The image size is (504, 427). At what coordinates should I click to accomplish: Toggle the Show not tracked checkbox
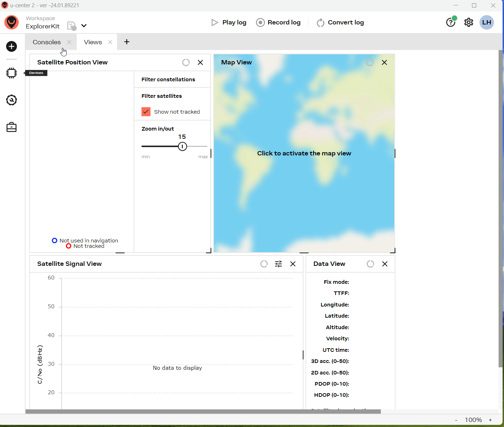tap(146, 112)
